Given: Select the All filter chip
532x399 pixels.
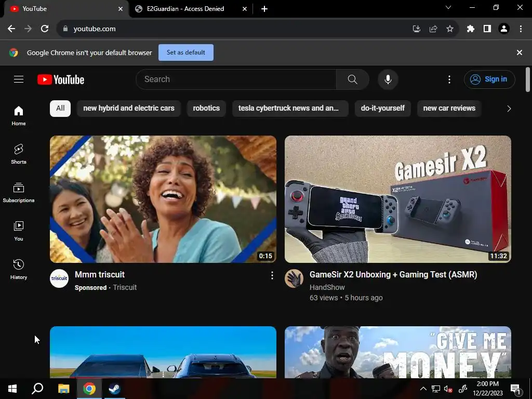Looking at the screenshot, I should click(x=60, y=108).
